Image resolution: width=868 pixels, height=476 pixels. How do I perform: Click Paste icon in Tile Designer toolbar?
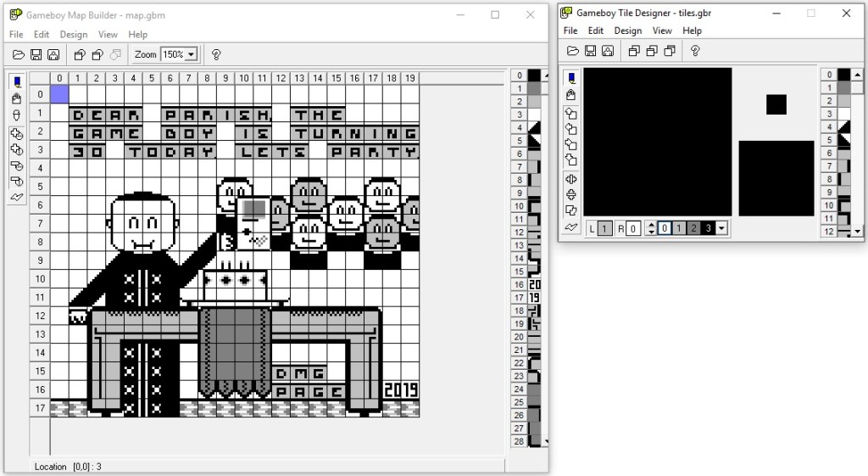click(670, 51)
